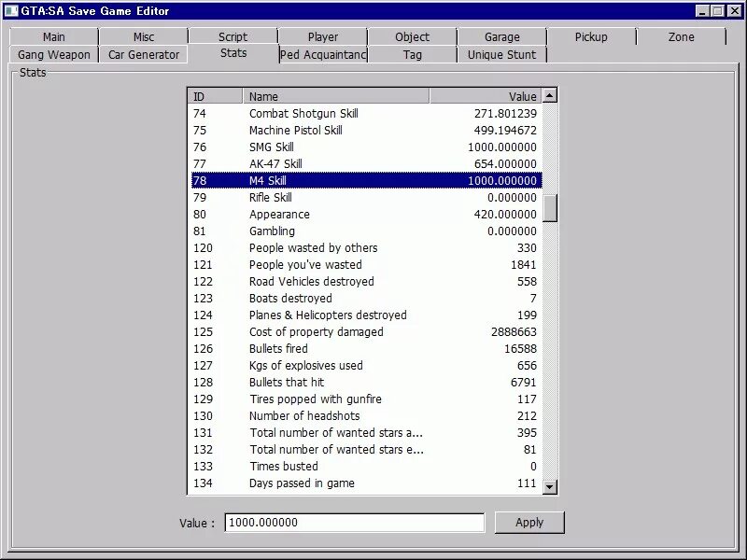This screenshot has width=747, height=560.
Task: Switch to the Misc tab
Action: pos(144,36)
